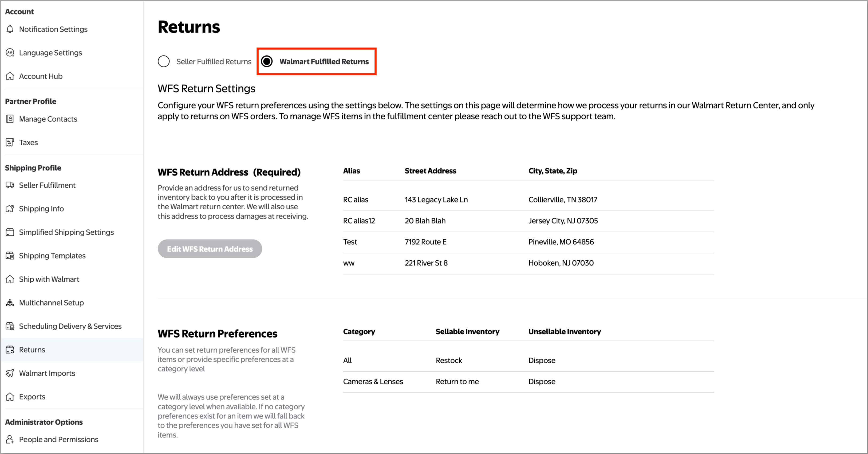The width and height of the screenshot is (868, 454).
Task: Click the '7192 Route E' street address
Action: [x=425, y=242]
